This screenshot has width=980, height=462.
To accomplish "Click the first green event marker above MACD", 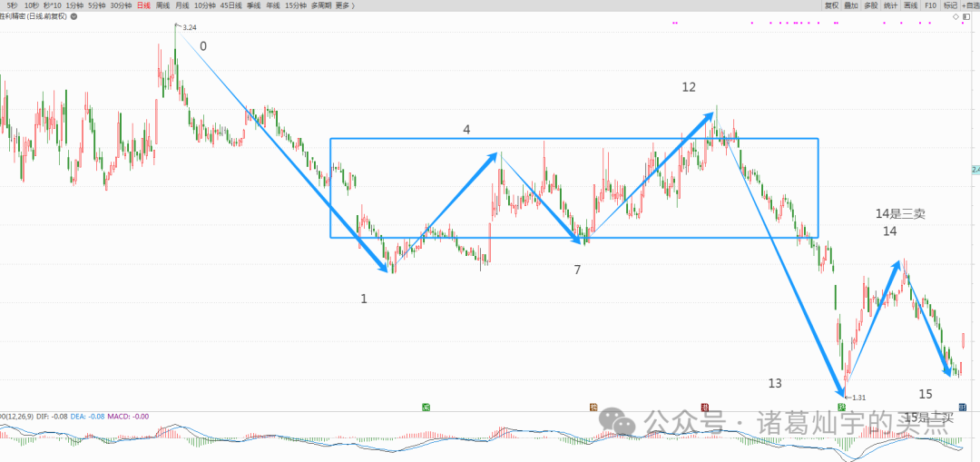I will [x=426, y=408].
